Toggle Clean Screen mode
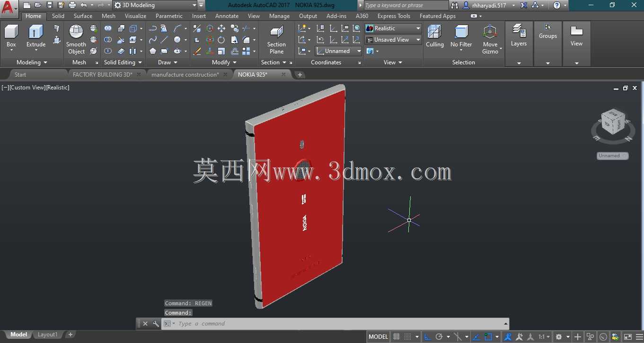Image resolution: width=644 pixels, height=343 pixels. [627, 337]
